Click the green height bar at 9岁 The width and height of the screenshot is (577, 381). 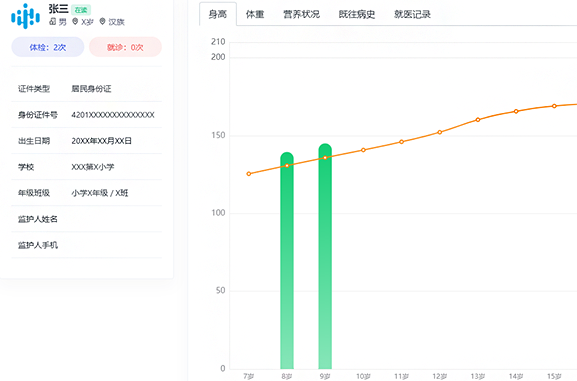pyautogui.click(x=325, y=256)
